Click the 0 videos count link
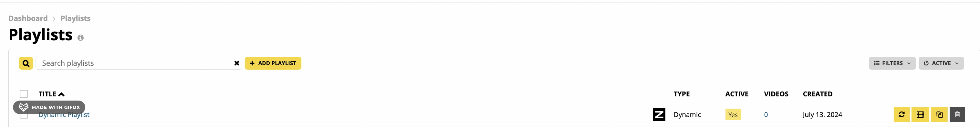The image size is (980, 127). coord(766,114)
